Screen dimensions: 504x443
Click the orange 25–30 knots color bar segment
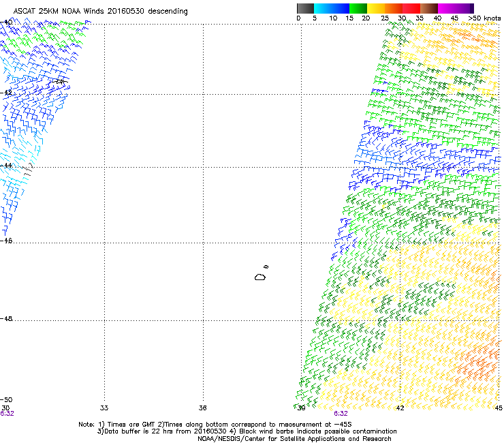[394, 8]
